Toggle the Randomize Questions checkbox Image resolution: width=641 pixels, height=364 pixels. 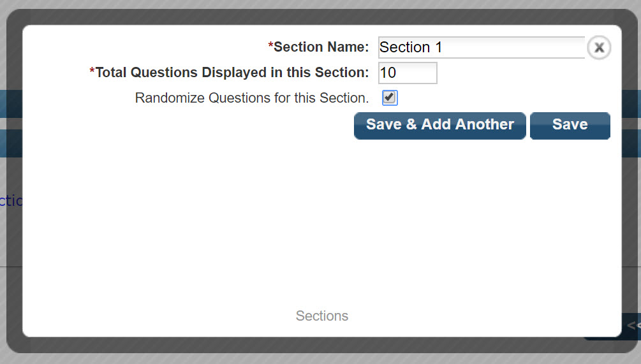pos(390,98)
